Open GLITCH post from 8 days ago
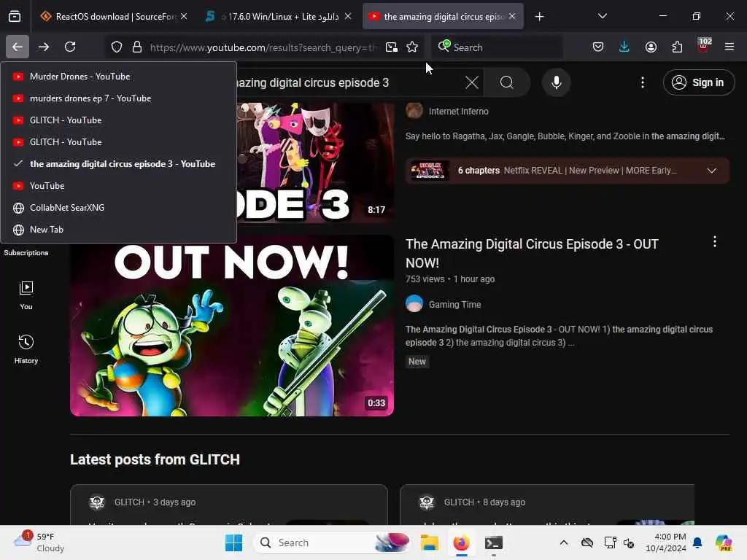The width and height of the screenshot is (747, 560). pos(547,505)
